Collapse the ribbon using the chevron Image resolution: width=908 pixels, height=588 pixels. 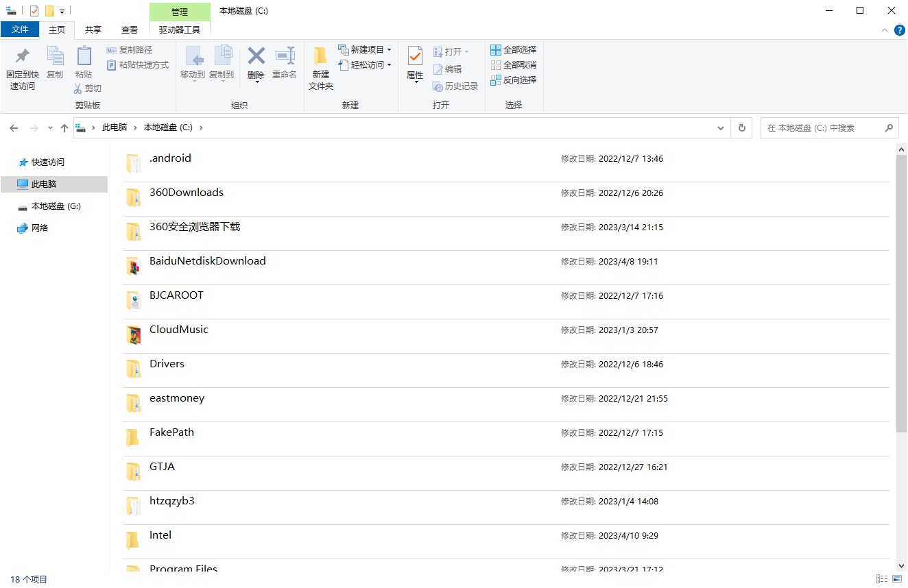885,30
